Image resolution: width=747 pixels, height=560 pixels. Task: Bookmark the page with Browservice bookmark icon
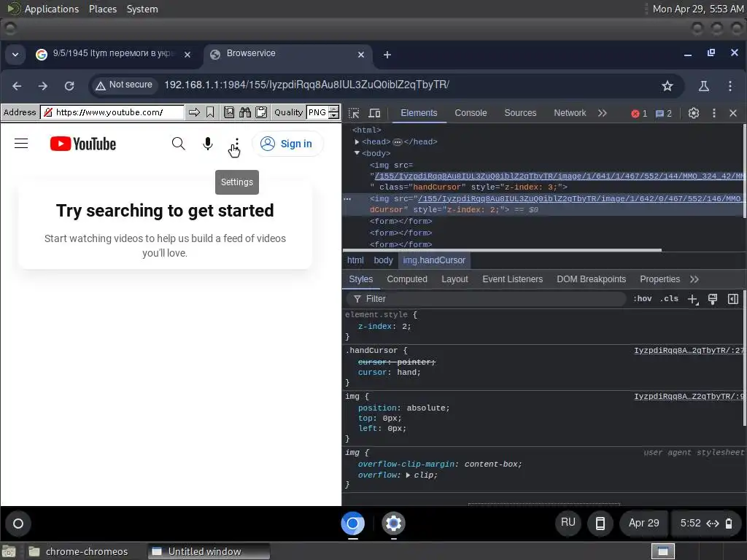point(210,112)
